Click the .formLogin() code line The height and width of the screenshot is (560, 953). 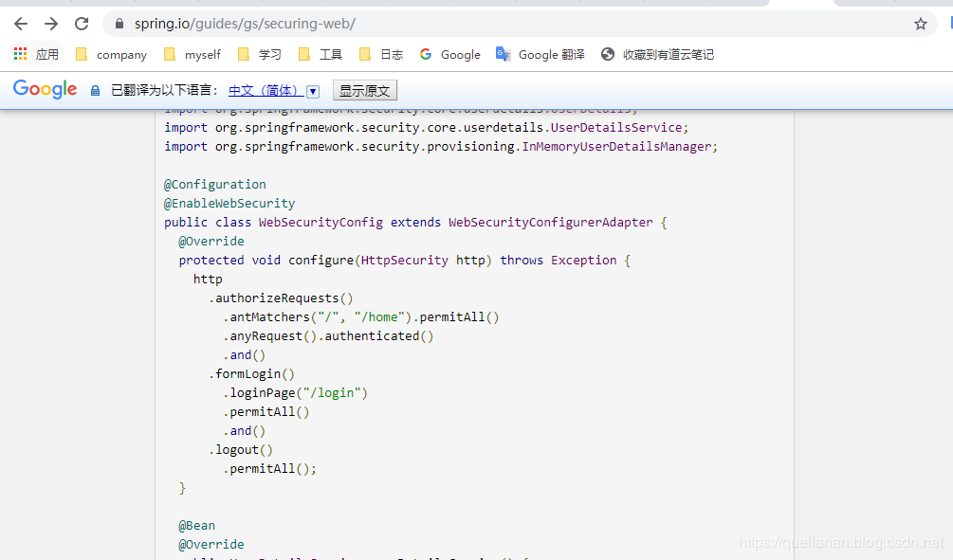point(251,374)
